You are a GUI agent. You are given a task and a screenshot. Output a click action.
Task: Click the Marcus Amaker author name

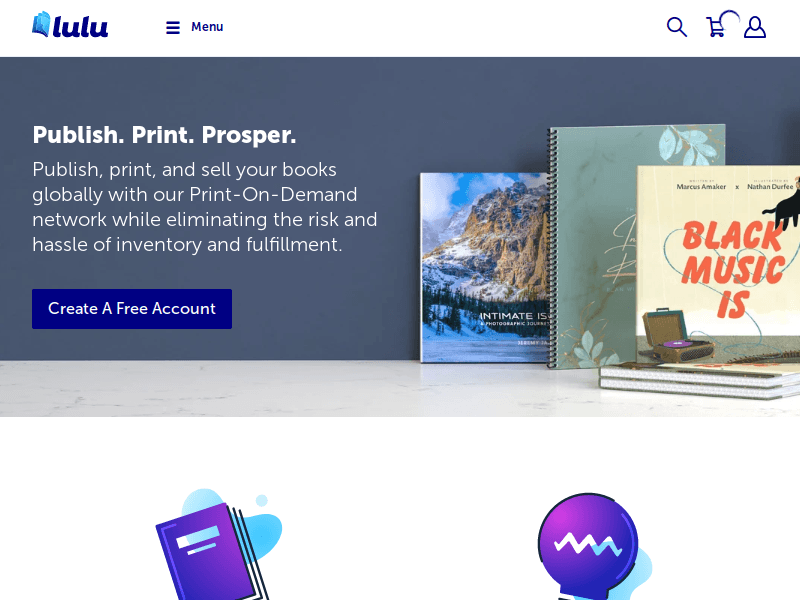[701, 187]
